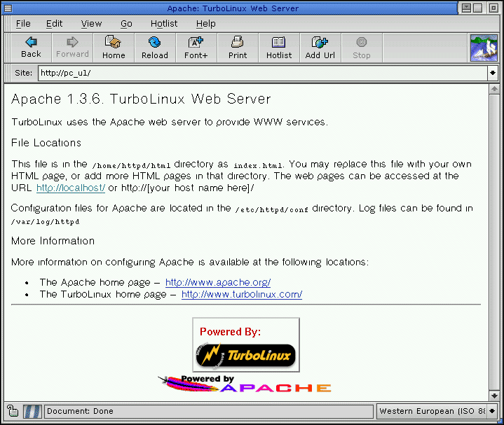Click the '/etc/httpd/conf' path text
This screenshot has width=504, height=425.
click(x=271, y=210)
